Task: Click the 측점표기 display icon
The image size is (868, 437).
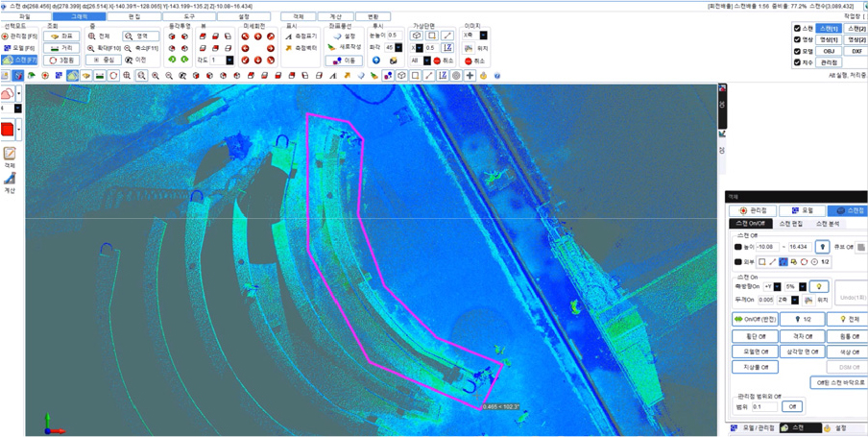Action: [x=288, y=36]
